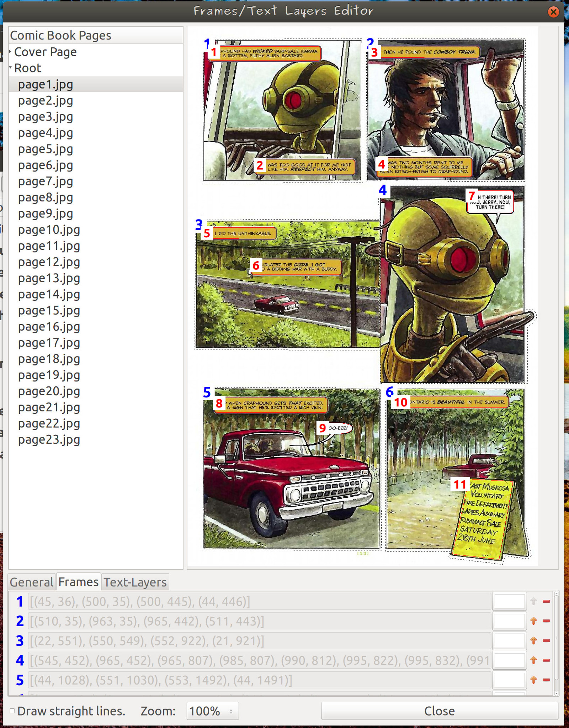Click the Comic Book Pages column header
Screen dimensions: 569x728
pos(96,35)
